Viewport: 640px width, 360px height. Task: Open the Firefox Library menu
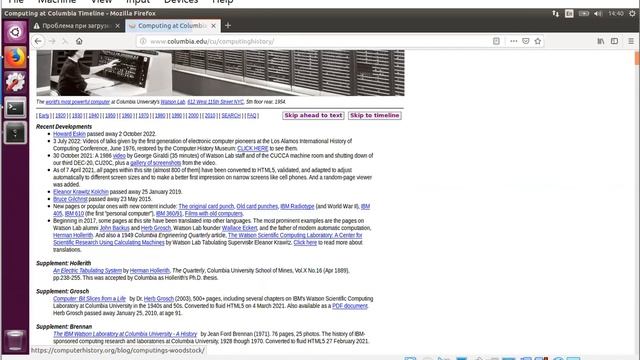click(x=601, y=41)
